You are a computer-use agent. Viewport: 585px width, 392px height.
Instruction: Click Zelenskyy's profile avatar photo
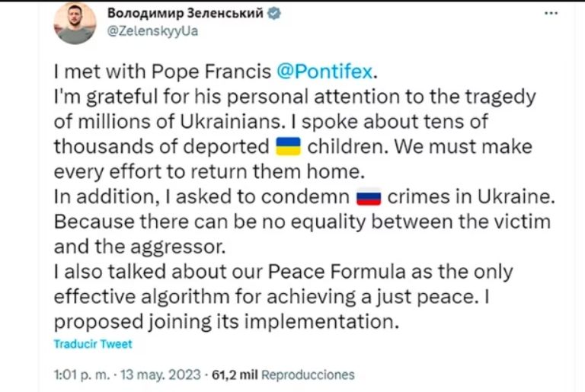(x=75, y=24)
